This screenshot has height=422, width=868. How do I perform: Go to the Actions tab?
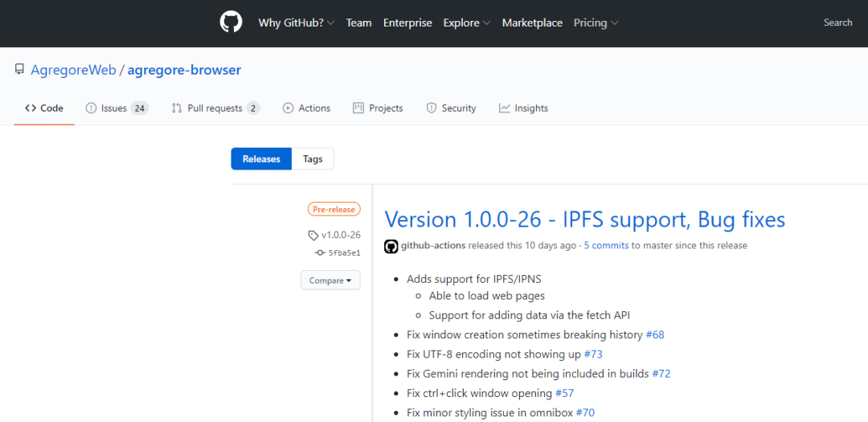click(x=307, y=108)
